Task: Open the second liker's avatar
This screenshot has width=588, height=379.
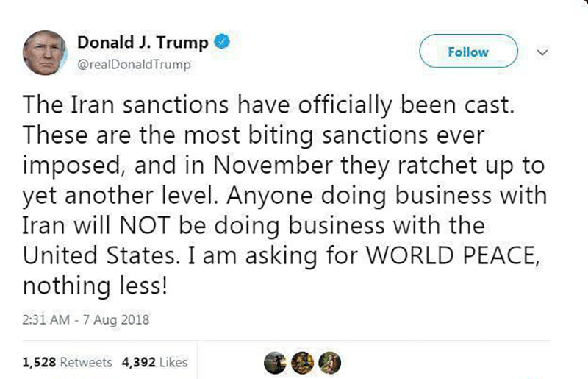Action: (301, 361)
